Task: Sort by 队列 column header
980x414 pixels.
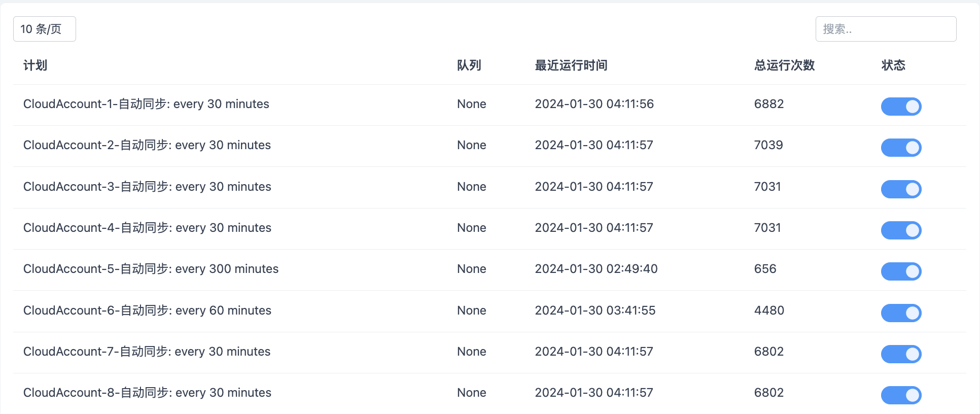Action: tap(469, 65)
